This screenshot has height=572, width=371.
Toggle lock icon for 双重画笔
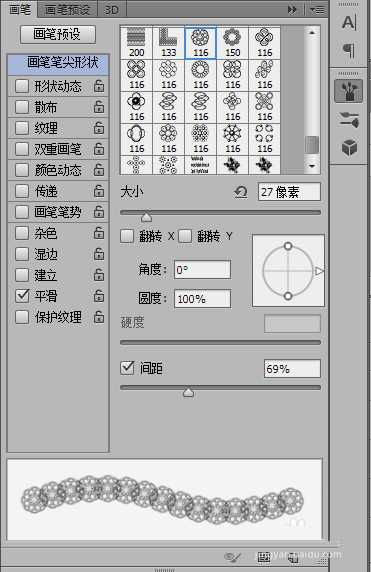coord(99,148)
